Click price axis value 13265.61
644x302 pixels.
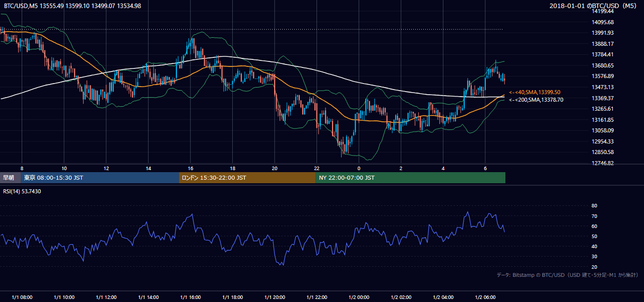click(x=603, y=109)
